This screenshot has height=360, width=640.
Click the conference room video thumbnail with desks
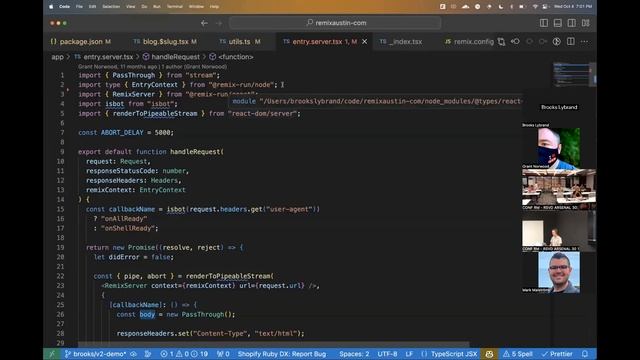(559, 189)
